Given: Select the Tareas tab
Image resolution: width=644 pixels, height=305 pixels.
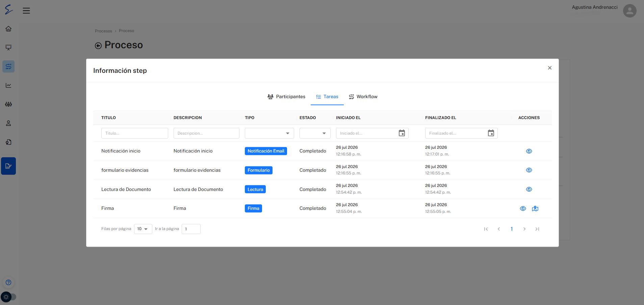Looking at the screenshot, I should click(x=327, y=96).
